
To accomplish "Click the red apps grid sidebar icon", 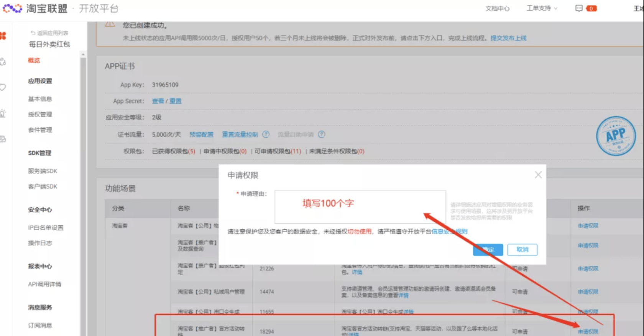I will point(3,36).
